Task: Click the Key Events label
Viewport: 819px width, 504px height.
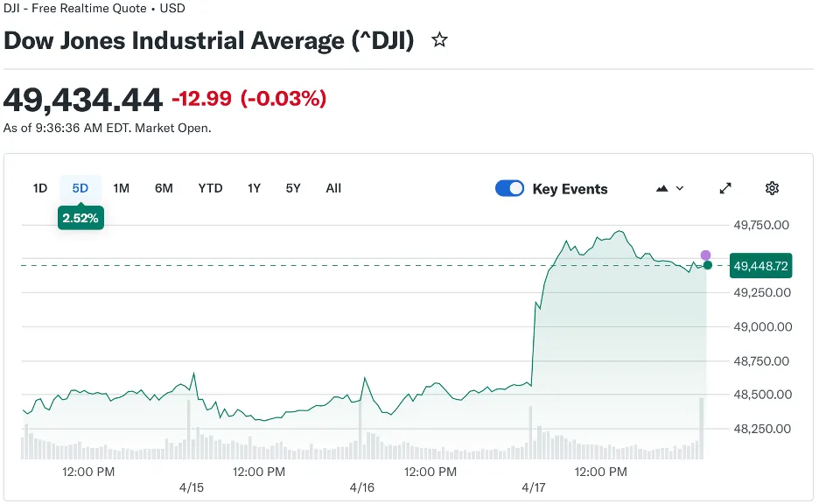Action: click(x=570, y=189)
